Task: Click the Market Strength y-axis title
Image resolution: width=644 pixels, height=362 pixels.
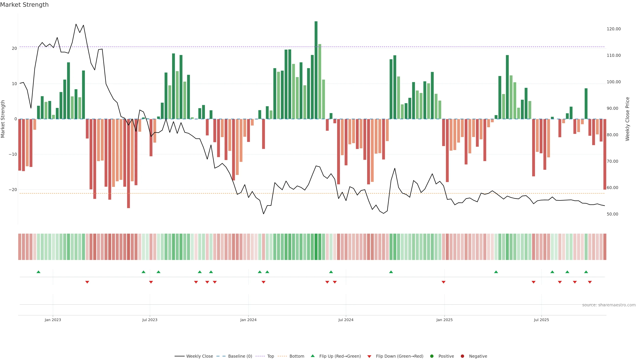Action: [3, 119]
